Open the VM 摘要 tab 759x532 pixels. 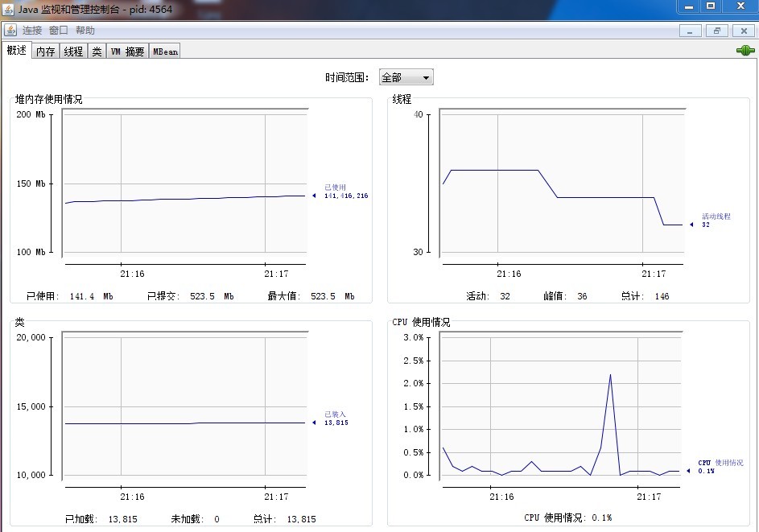tap(127, 52)
